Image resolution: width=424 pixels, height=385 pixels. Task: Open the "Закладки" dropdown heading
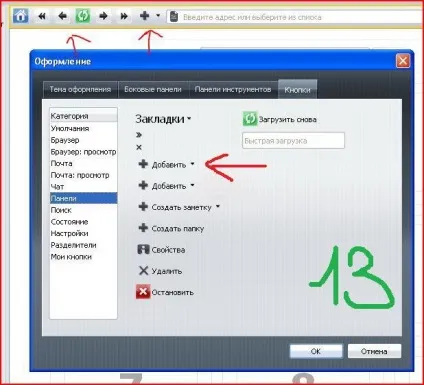[x=163, y=119]
